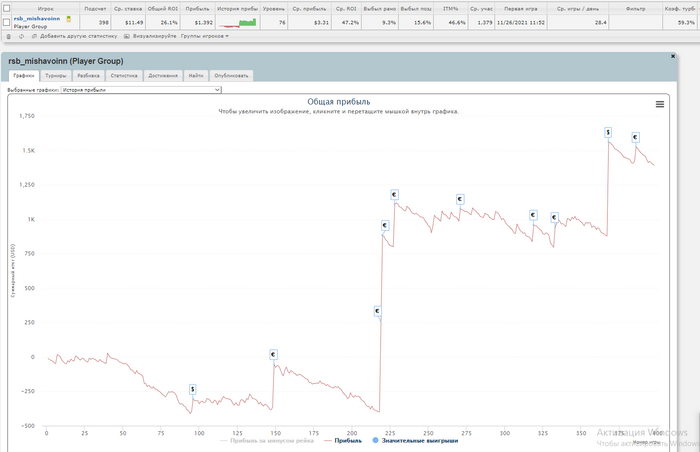Click the dollar win marker near game 95
Screen dimensions: 700x452
pos(193,389)
